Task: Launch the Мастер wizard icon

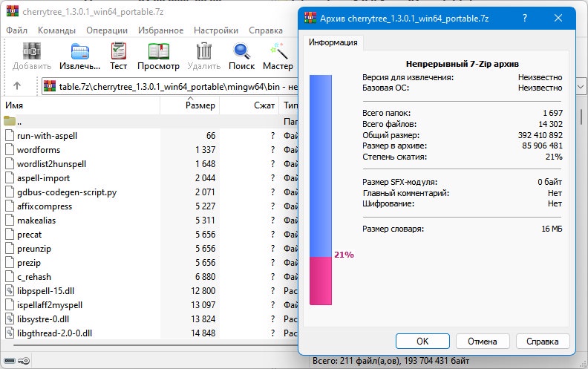Action: pos(278,51)
